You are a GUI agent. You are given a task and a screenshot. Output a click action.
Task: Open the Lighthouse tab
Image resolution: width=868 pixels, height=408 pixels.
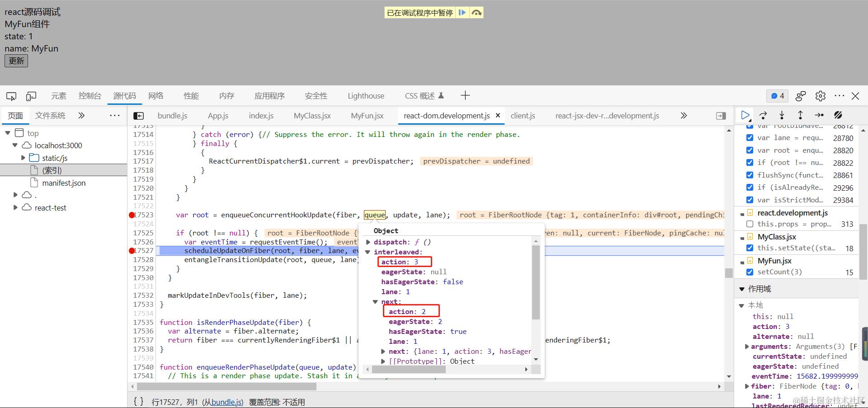(366, 96)
